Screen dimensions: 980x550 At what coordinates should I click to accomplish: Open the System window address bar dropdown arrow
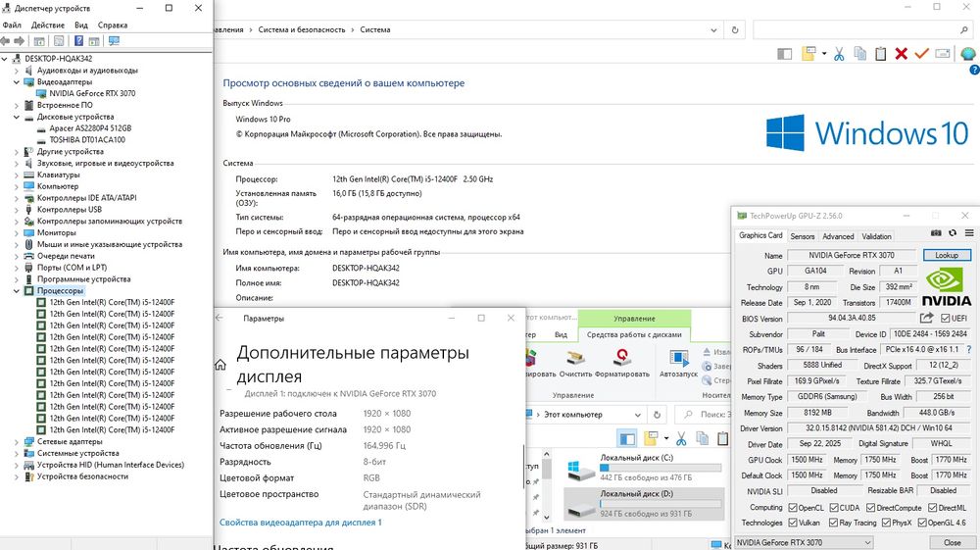[x=713, y=30]
